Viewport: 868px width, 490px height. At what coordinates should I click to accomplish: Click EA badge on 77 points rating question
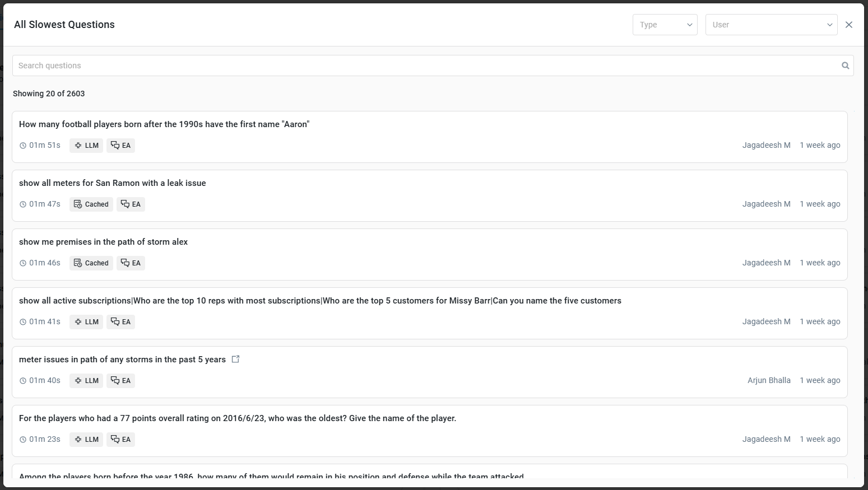pyautogui.click(x=120, y=440)
